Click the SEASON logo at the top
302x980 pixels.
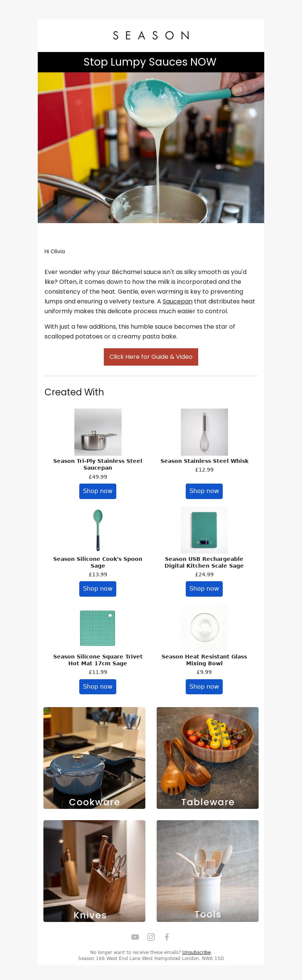[x=151, y=35]
